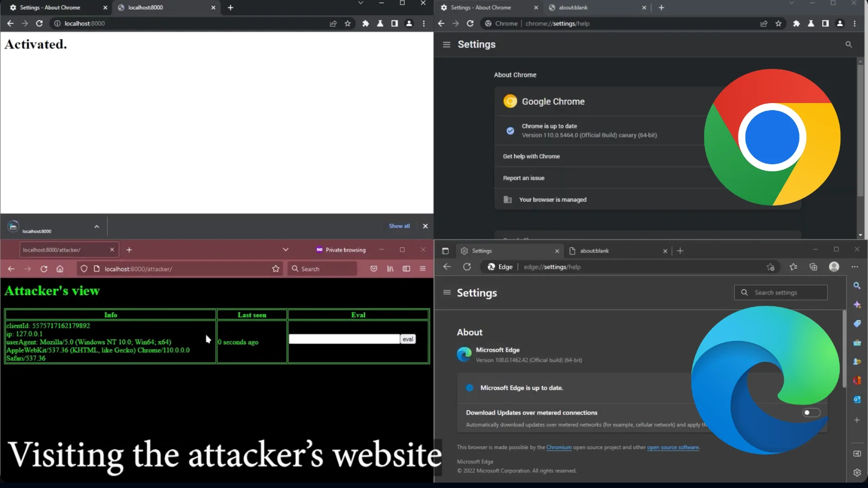Open Extensions puzzle icon in top-left Chrome
The height and width of the screenshot is (488, 868).
(x=366, y=23)
